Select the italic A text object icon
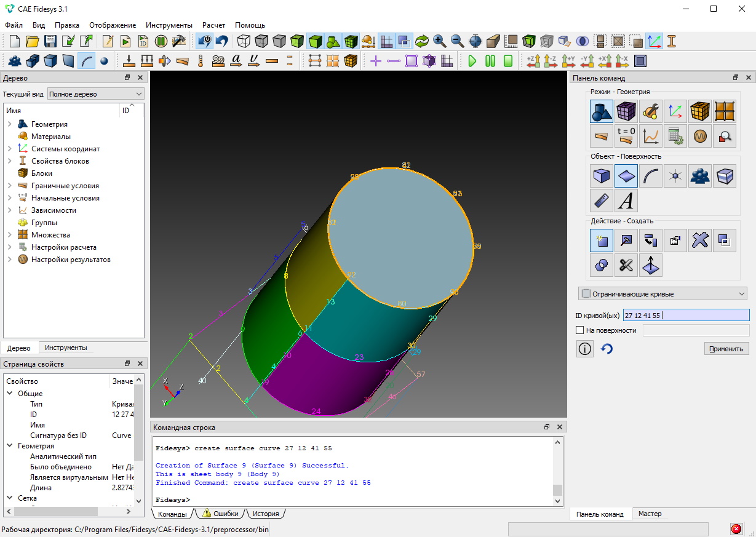Image resolution: width=756 pixels, height=537 pixels. pos(626,201)
